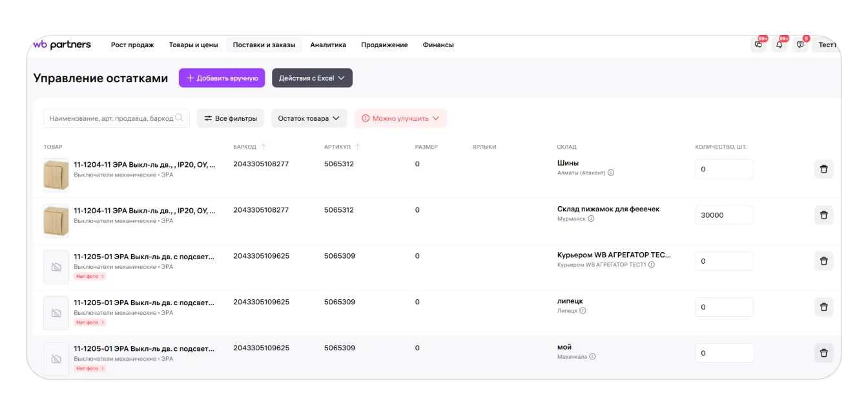
Task: Click info icon next to Махачкала
Action: (593, 357)
